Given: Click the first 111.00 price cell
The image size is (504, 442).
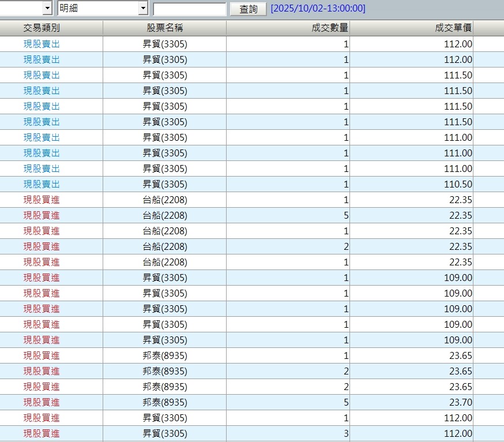Looking at the screenshot, I should pyautogui.click(x=458, y=137).
